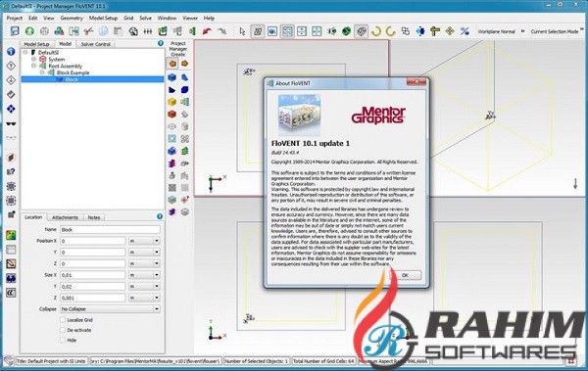Select the arrow pointer tool in toolbar
This screenshot has width=588, height=371.
pos(242,31)
